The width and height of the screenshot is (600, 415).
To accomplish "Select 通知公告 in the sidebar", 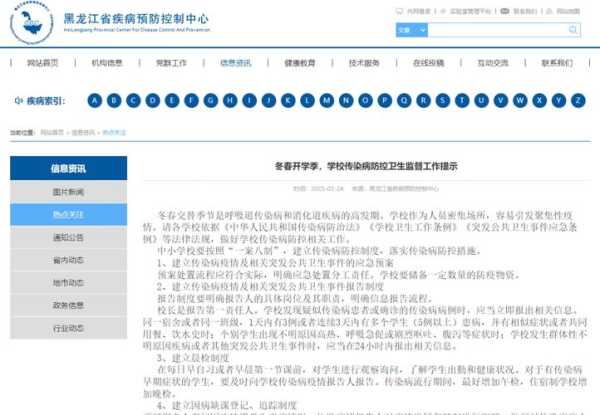I will [x=68, y=238].
